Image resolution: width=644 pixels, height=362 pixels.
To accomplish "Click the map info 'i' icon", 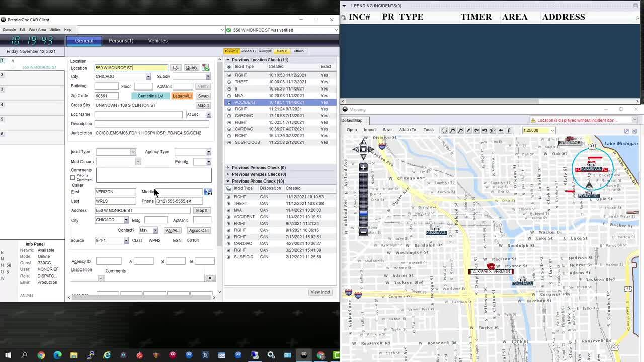I will (x=509, y=130).
